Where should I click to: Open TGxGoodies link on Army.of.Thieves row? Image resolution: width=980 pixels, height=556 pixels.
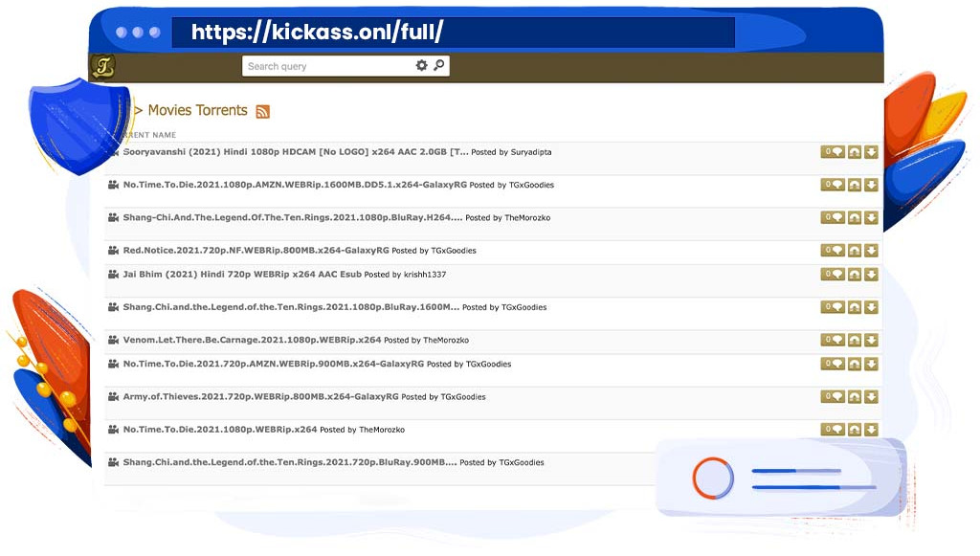pos(462,397)
